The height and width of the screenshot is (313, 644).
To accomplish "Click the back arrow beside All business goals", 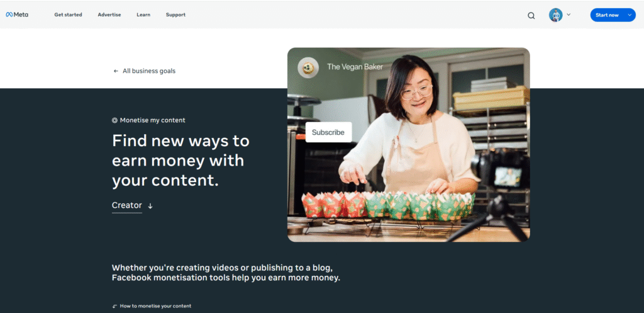I will (x=116, y=71).
